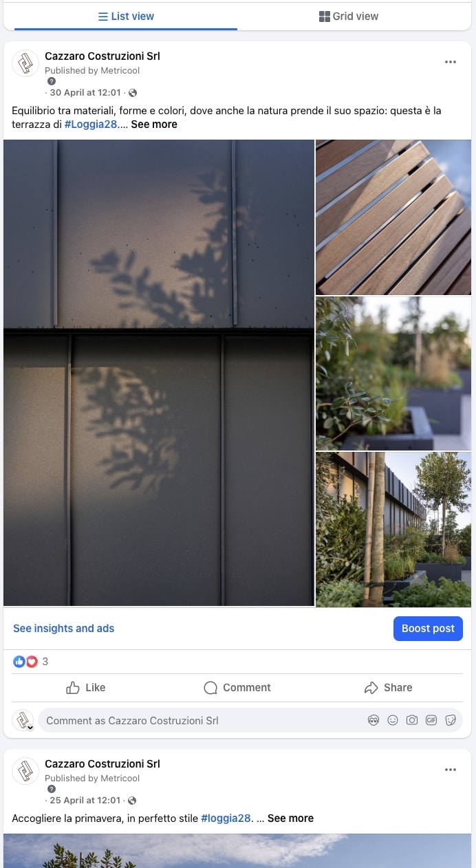476x868 pixels.
Task: Select the List view tab
Action: pyautogui.click(x=126, y=17)
